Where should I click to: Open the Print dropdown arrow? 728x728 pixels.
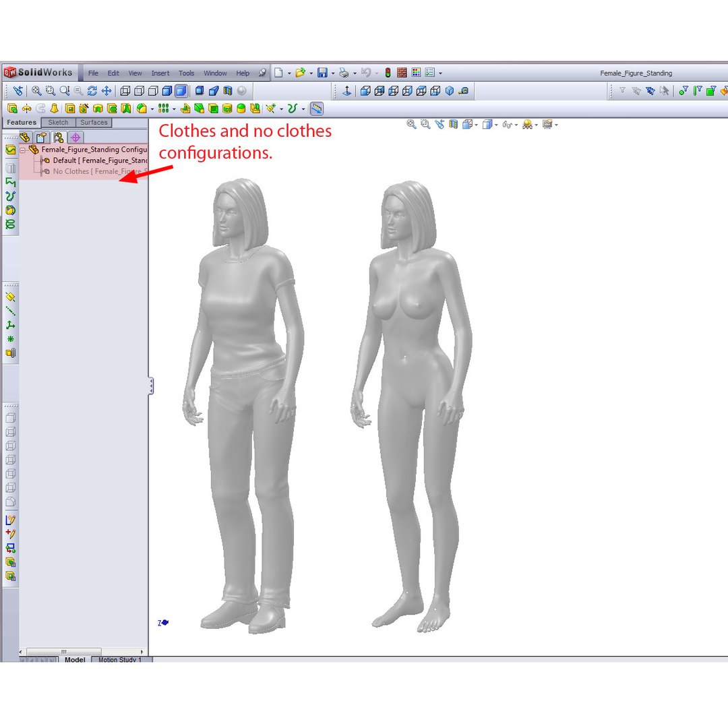pyautogui.click(x=355, y=73)
